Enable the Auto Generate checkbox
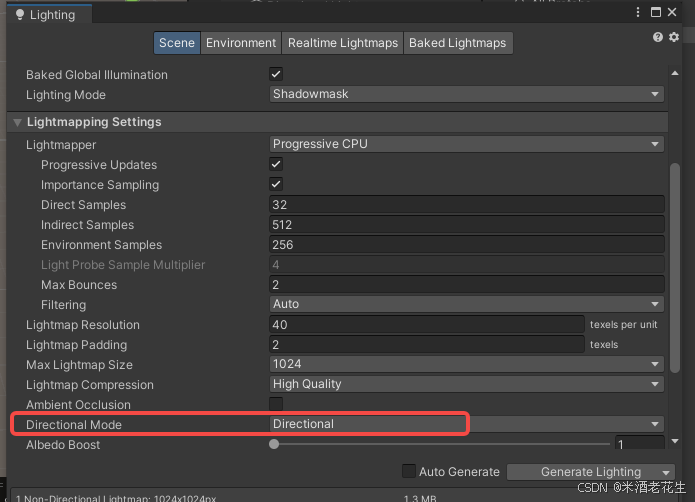Viewport: 695px width, 502px height. click(408, 472)
